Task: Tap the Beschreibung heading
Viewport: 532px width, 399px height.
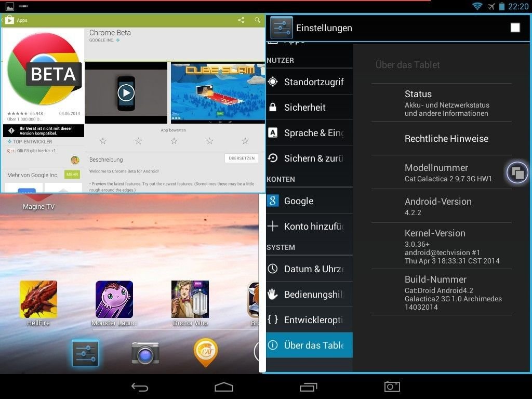Action: point(106,159)
